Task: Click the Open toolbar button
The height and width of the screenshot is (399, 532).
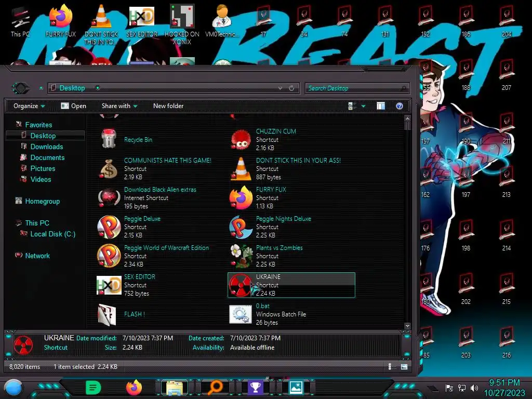Action: coord(74,106)
